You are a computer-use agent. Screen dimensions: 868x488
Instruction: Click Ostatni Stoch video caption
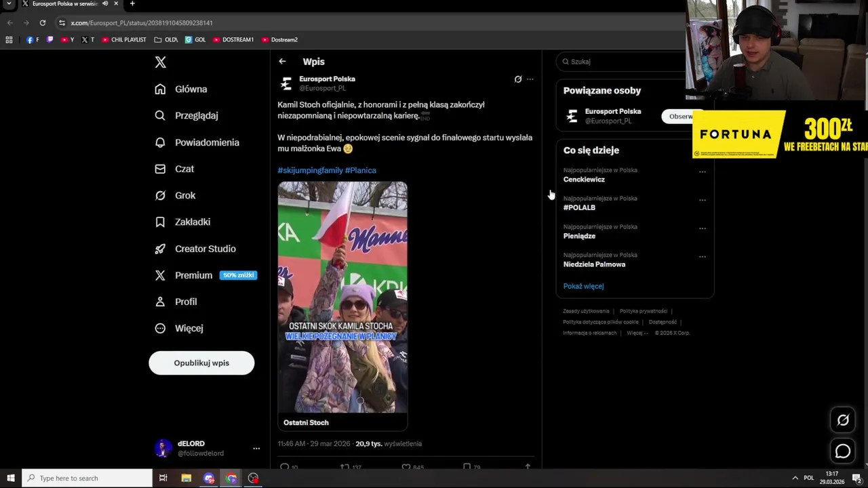(306, 422)
